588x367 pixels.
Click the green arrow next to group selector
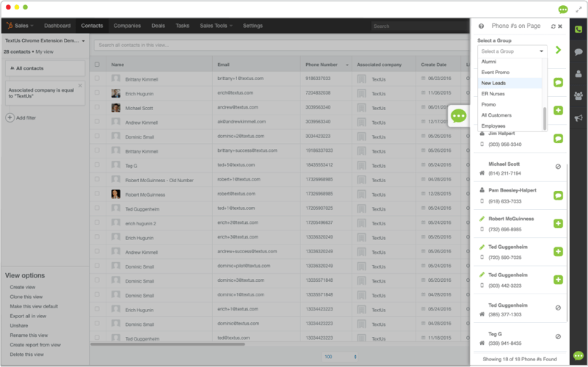pos(559,50)
